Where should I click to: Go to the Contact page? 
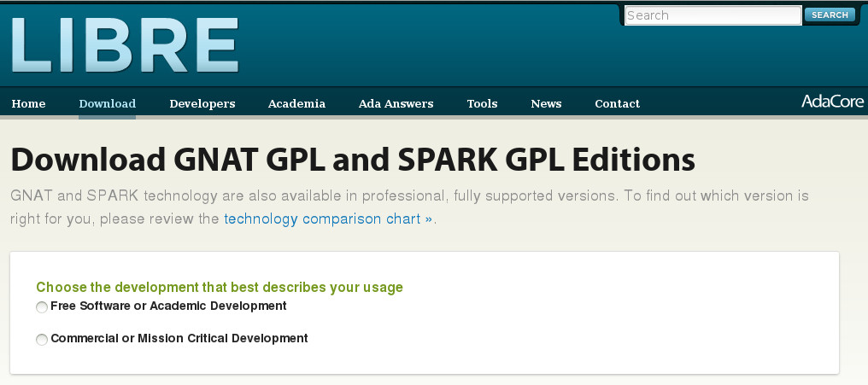click(617, 104)
